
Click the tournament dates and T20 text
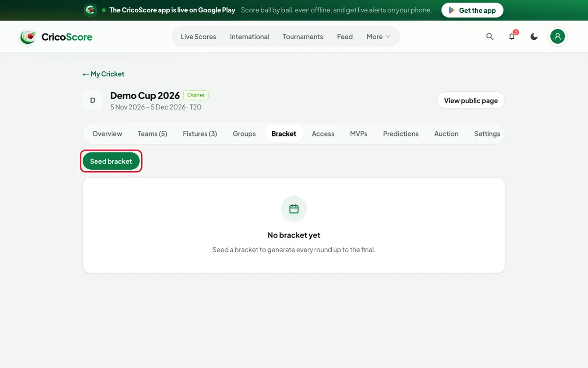(156, 107)
